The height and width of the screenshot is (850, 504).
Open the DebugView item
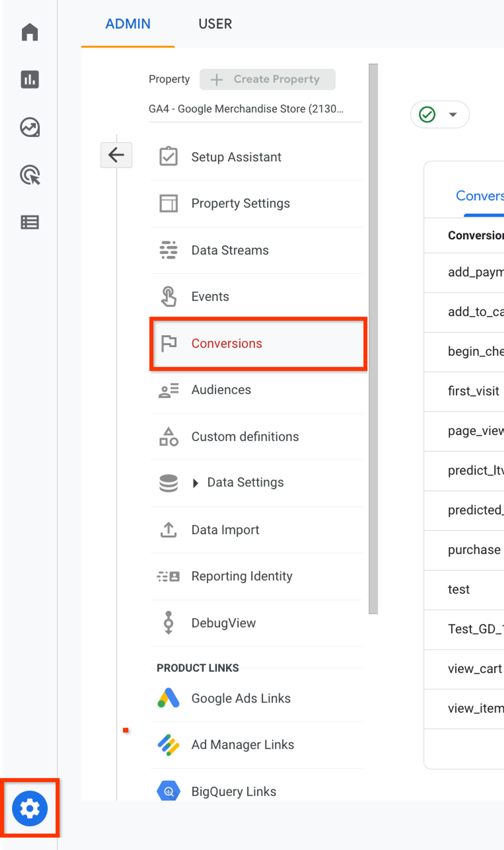223,623
